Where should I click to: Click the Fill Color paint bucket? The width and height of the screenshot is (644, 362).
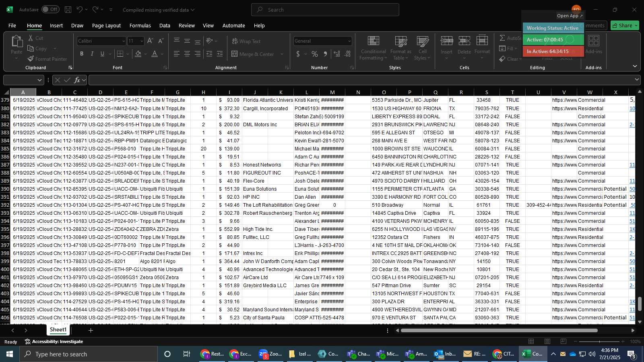point(138,54)
